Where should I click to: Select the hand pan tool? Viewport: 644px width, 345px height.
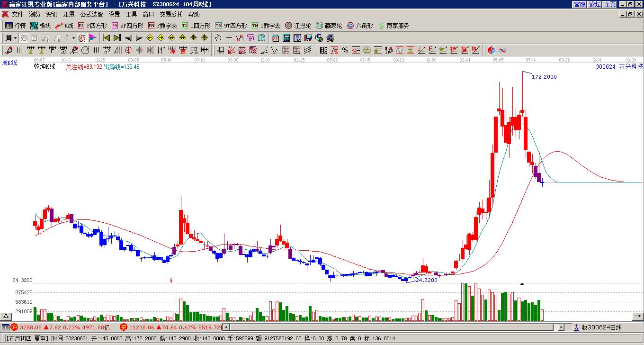coord(218,38)
